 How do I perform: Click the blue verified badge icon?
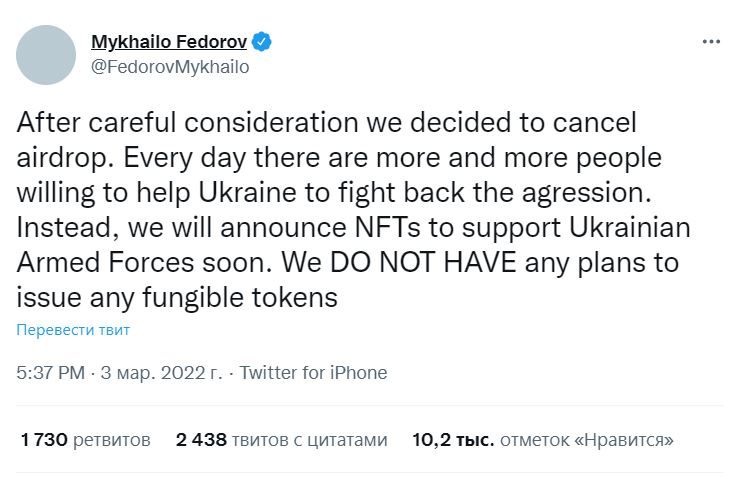(x=262, y=42)
